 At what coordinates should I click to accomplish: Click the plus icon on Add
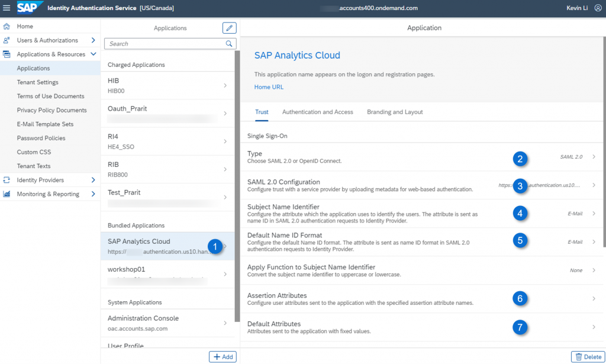click(217, 357)
